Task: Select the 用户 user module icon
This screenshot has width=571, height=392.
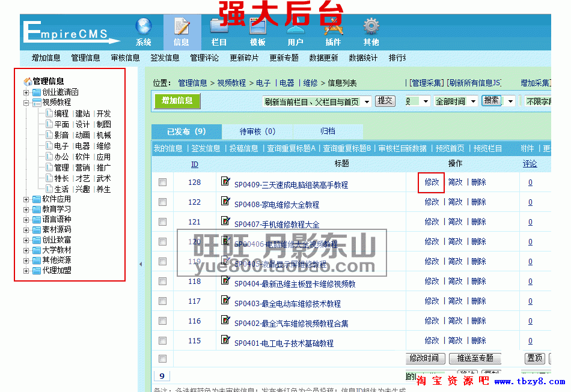Action: tap(295, 27)
